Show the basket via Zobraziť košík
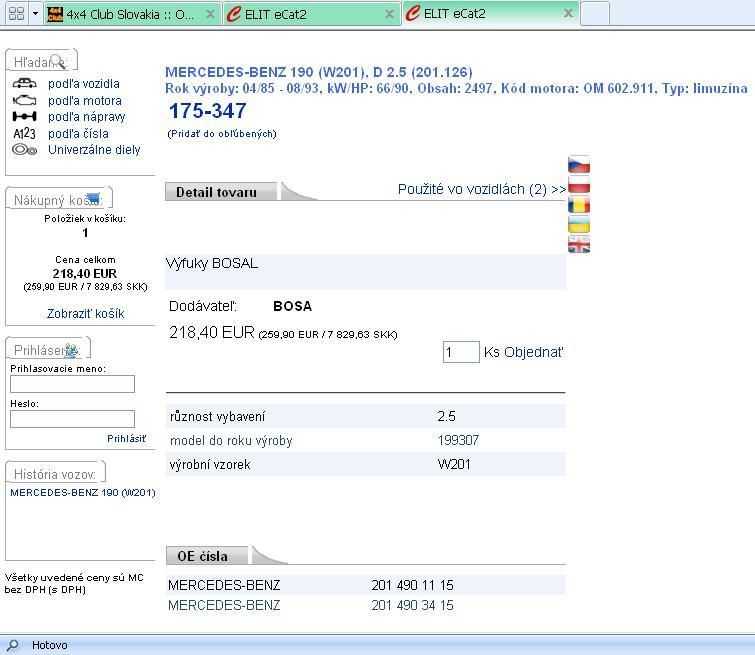755x655 pixels. tap(86, 314)
